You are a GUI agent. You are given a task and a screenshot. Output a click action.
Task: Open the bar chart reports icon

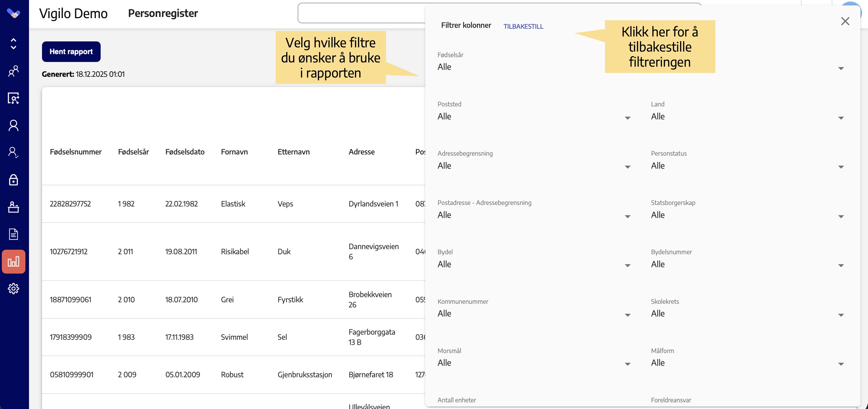14,262
